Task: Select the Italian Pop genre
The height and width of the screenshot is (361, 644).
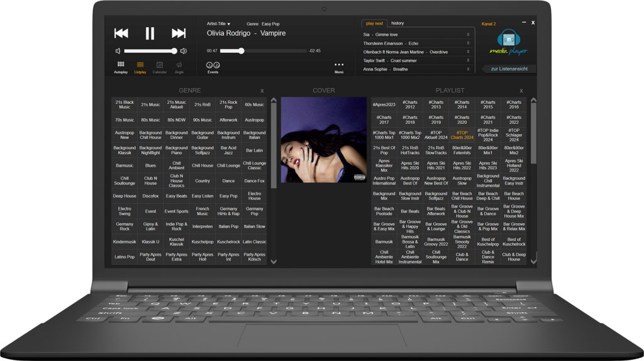Action: (x=228, y=226)
